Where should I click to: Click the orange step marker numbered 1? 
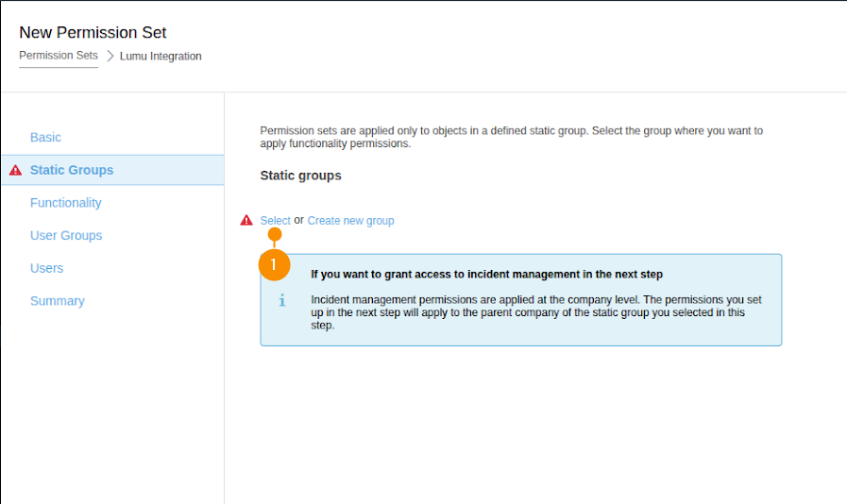click(274, 265)
